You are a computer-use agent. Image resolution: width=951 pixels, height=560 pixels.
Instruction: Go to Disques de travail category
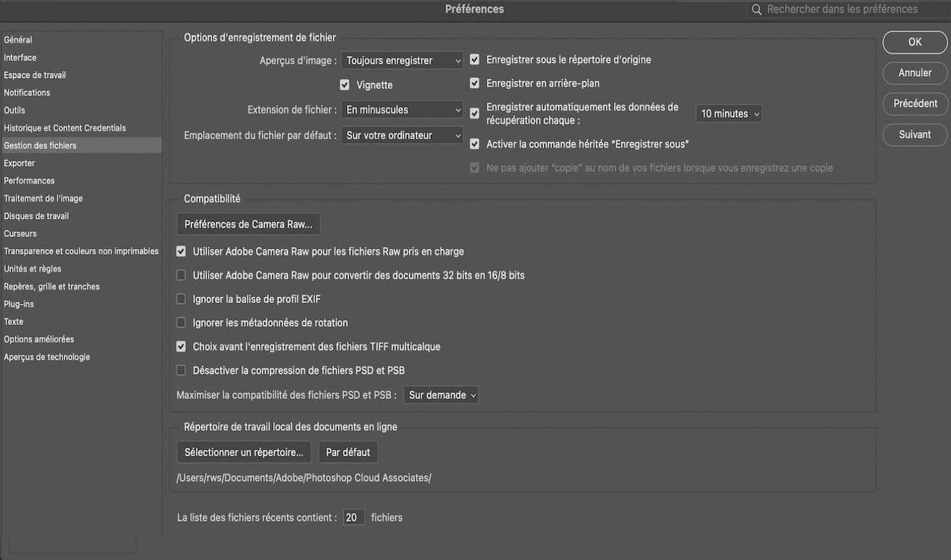[36, 216]
